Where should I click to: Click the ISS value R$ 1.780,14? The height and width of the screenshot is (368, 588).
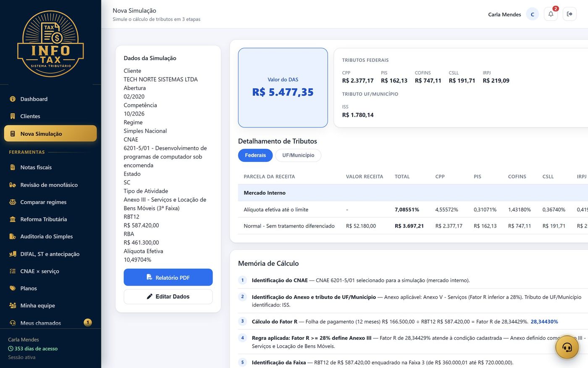click(x=358, y=115)
